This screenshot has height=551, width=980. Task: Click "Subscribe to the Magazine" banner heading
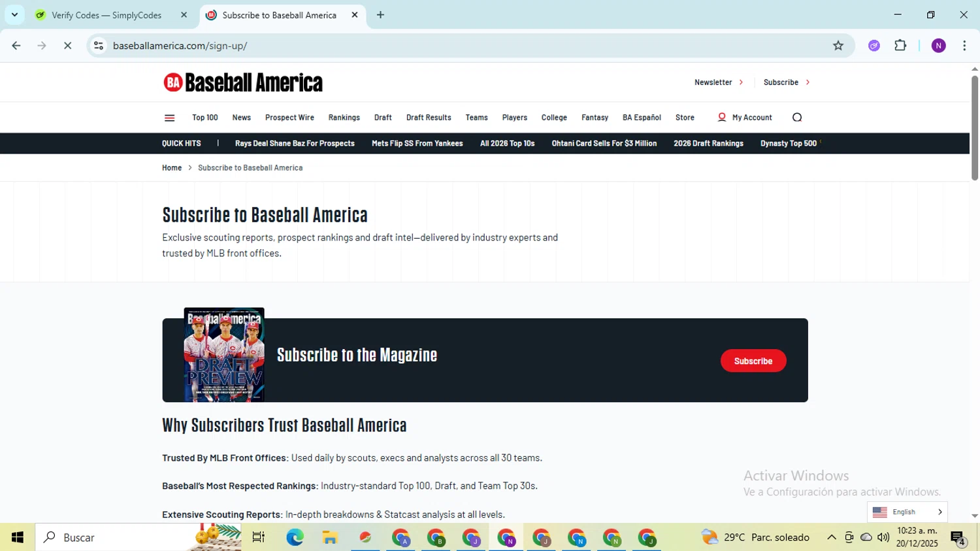coord(357,355)
